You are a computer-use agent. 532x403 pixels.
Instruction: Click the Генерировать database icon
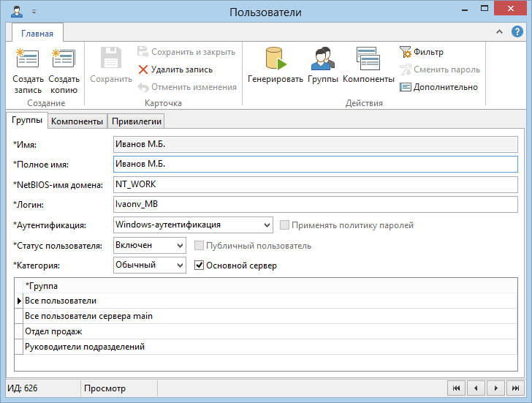click(x=275, y=59)
